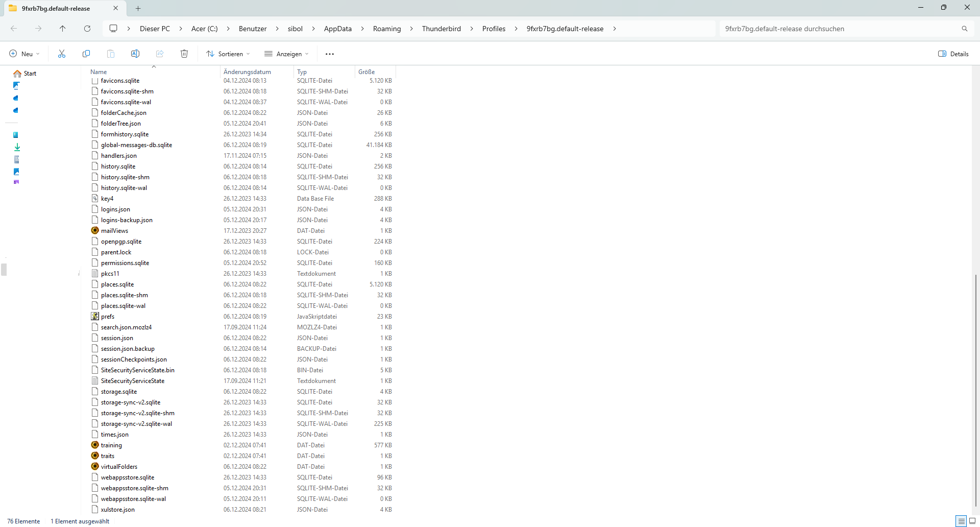The image size is (980, 527).
Task: Switch to the large thumbnails view icon
Action: 972,521
